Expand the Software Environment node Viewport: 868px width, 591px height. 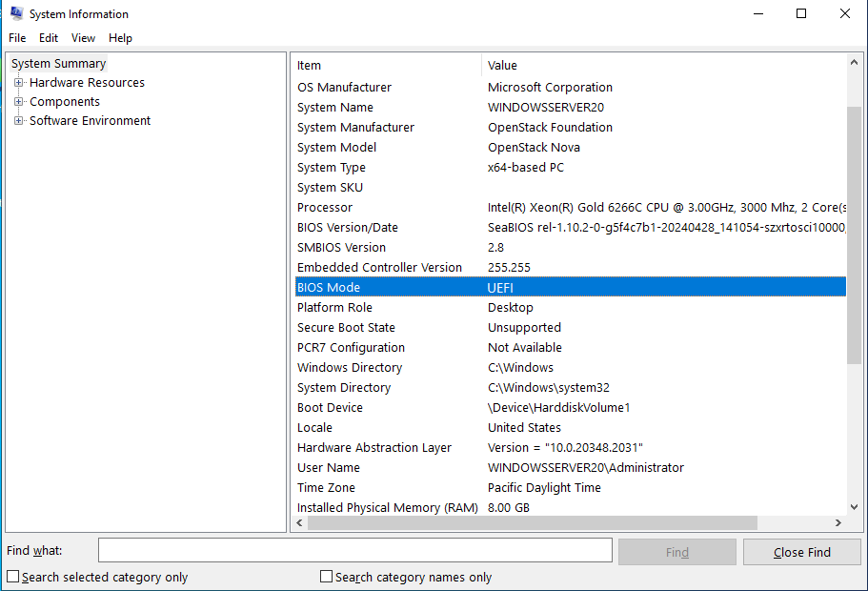click(18, 120)
